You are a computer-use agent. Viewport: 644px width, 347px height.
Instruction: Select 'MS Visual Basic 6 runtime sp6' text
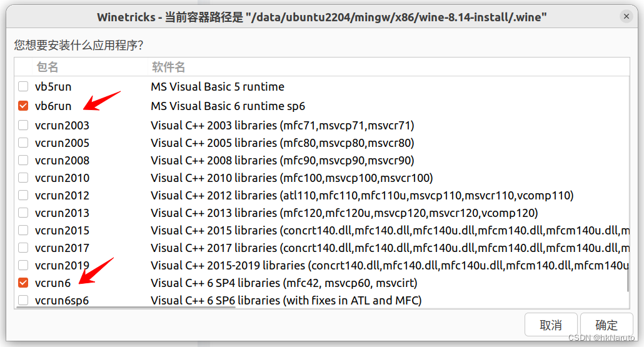tap(228, 106)
